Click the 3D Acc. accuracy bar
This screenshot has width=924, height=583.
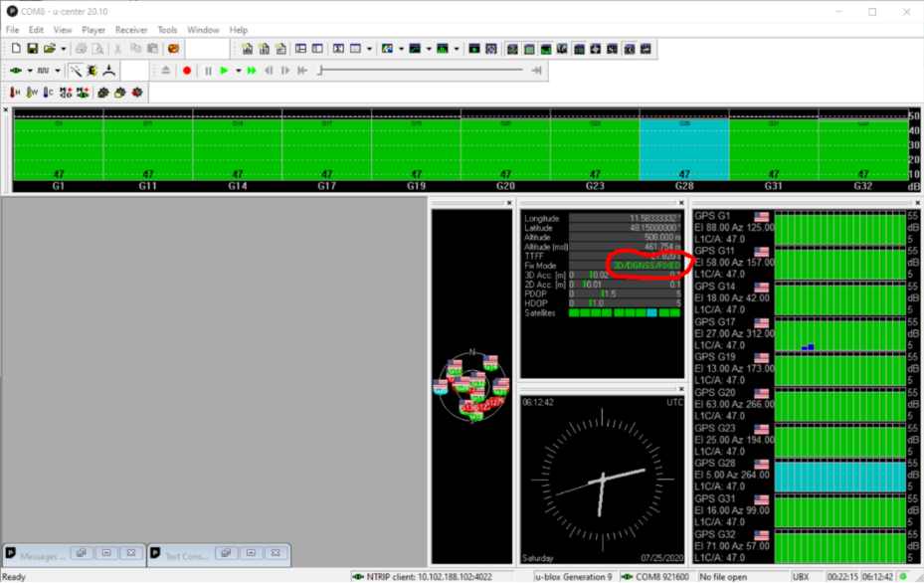coord(625,276)
